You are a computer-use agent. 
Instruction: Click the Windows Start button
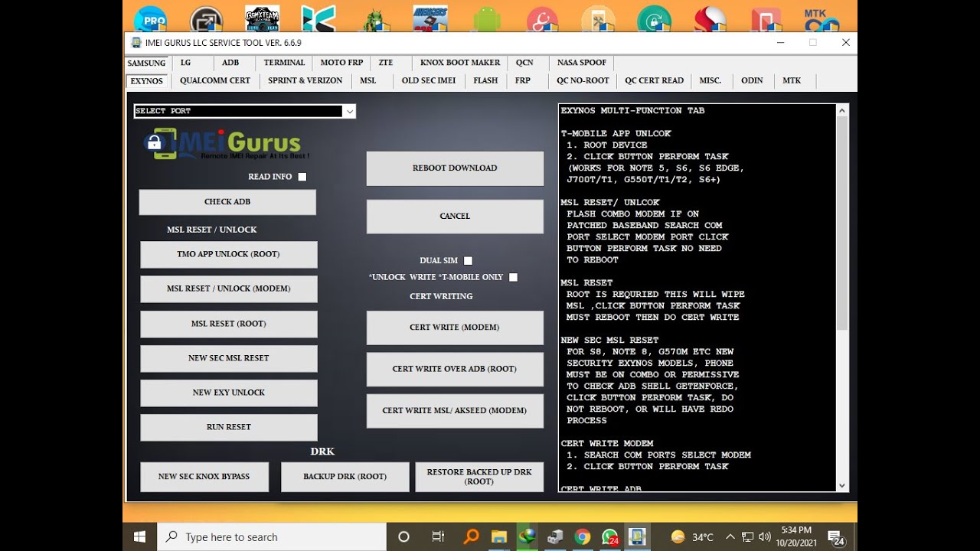(x=140, y=536)
